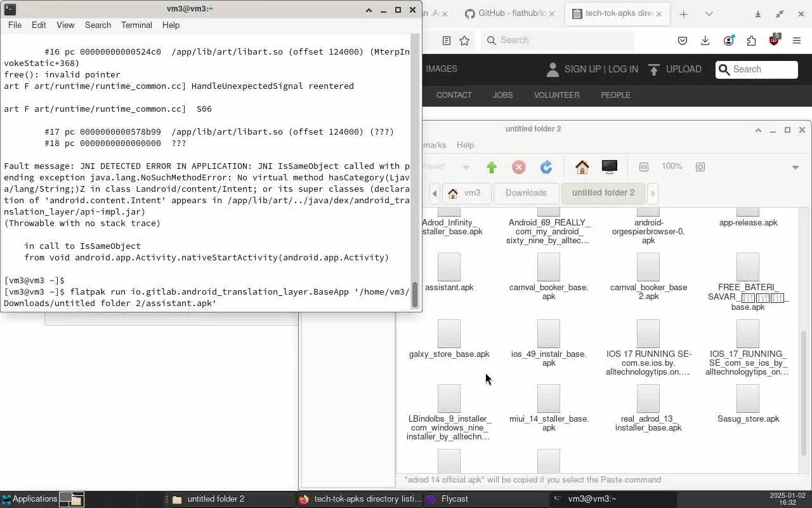Zoom out in file manager

(644, 167)
